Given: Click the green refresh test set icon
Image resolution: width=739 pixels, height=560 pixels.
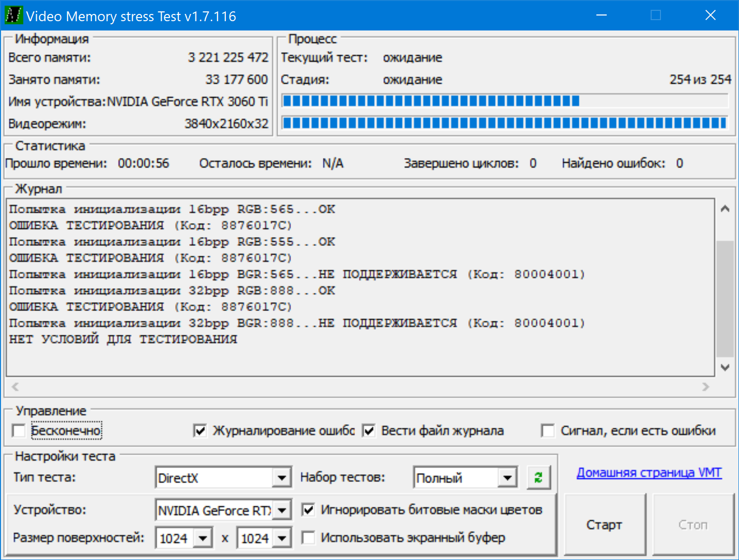Looking at the screenshot, I should click(x=538, y=477).
